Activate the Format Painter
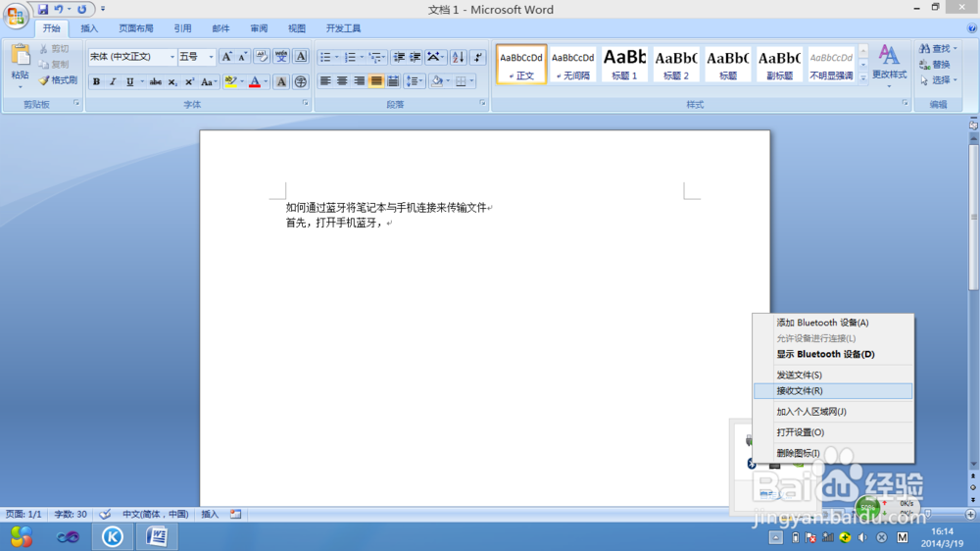980x551 pixels. 58,80
